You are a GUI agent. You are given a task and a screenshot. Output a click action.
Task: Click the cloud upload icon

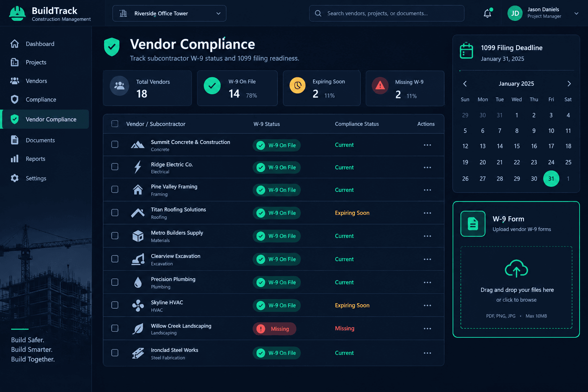point(516,268)
